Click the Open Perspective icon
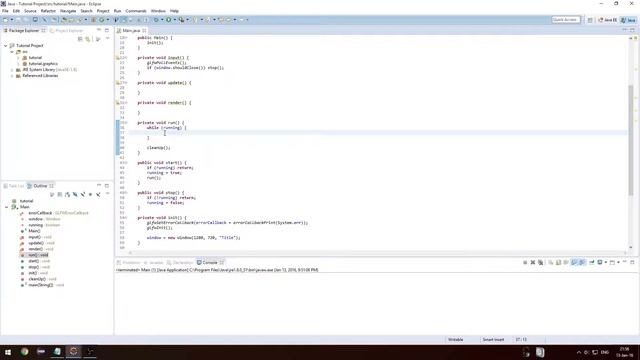The height and width of the screenshot is (360, 640). pyautogui.click(x=590, y=20)
